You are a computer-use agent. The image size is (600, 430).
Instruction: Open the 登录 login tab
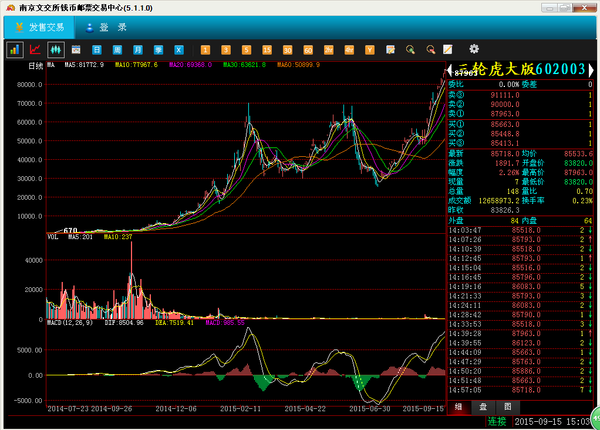[x=106, y=28]
